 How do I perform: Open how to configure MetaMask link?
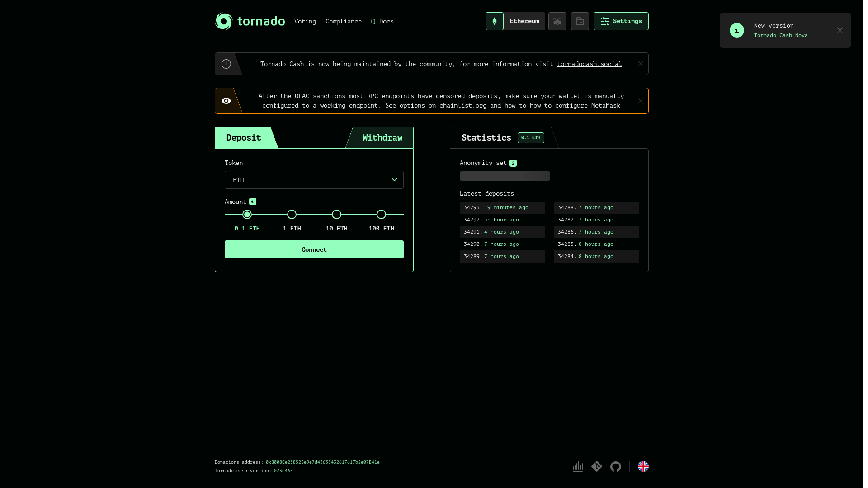point(575,105)
